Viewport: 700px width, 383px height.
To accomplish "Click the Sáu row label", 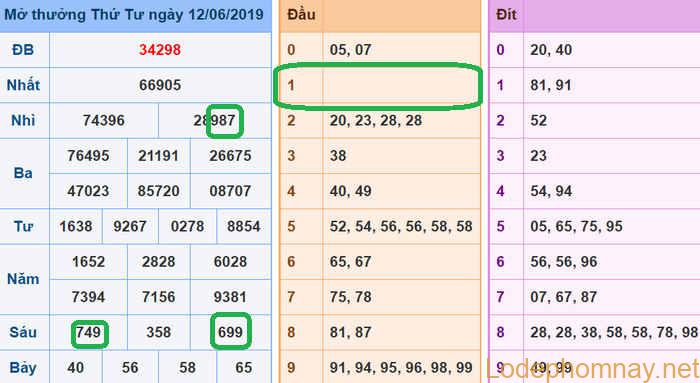I will [x=23, y=332].
